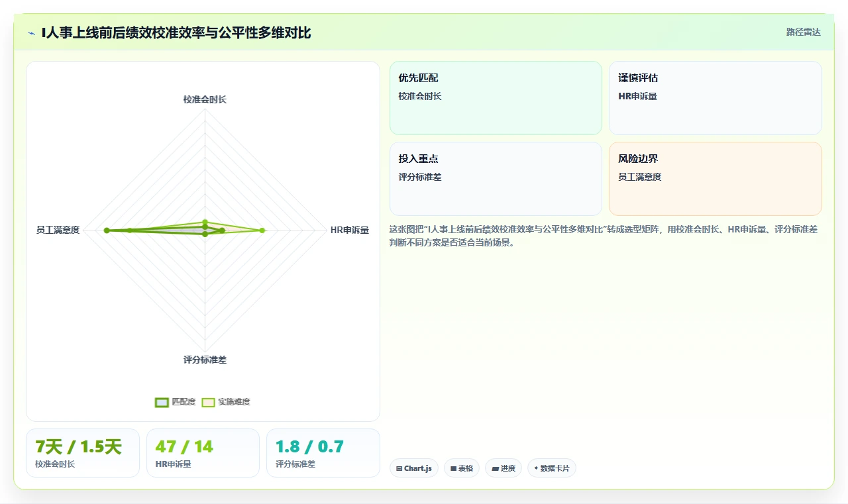Toggle the 实施难度 legend swatch
The image size is (848, 504).
[x=209, y=402]
